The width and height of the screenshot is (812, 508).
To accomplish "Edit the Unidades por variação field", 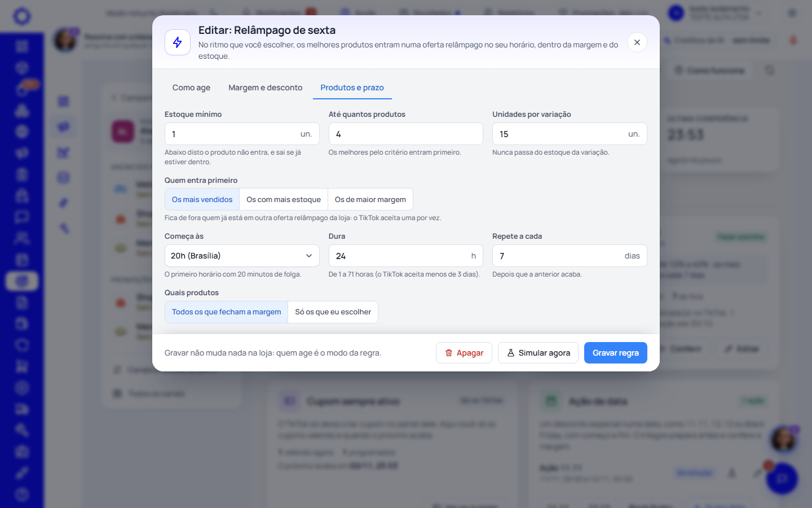I will pyautogui.click(x=570, y=134).
